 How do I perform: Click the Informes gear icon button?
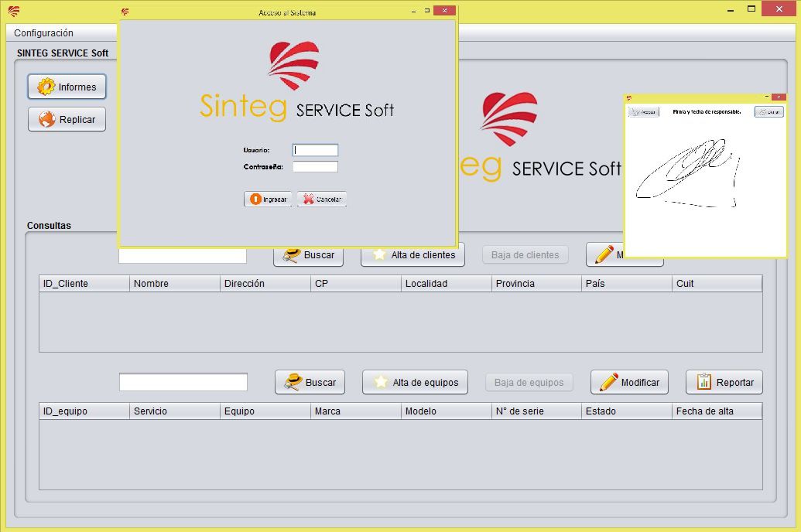[x=67, y=87]
